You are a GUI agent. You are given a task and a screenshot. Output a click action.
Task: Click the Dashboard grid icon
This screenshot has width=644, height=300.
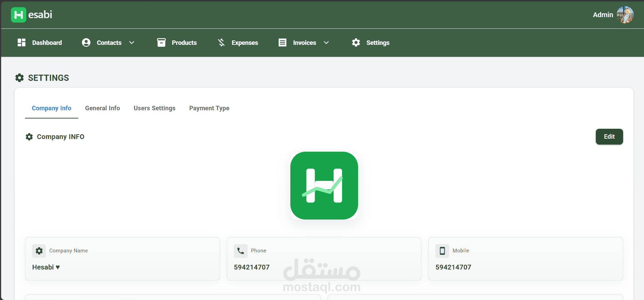[x=22, y=42]
